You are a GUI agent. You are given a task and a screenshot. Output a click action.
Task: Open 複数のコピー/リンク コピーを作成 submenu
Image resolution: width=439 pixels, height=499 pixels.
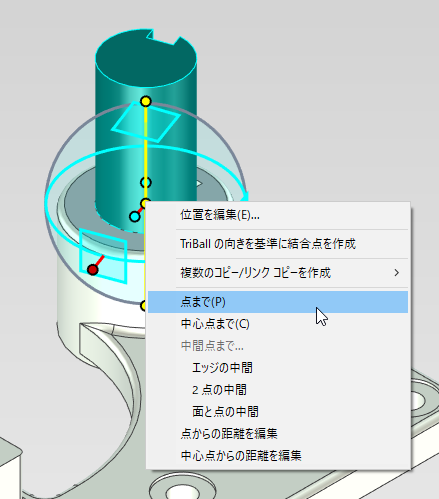point(278,273)
